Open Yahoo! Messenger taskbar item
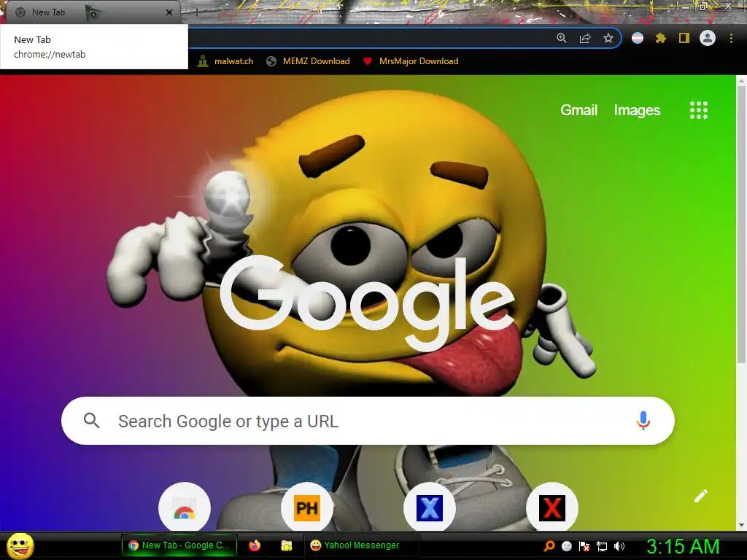The height and width of the screenshot is (560, 747). (x=362, y=545)
